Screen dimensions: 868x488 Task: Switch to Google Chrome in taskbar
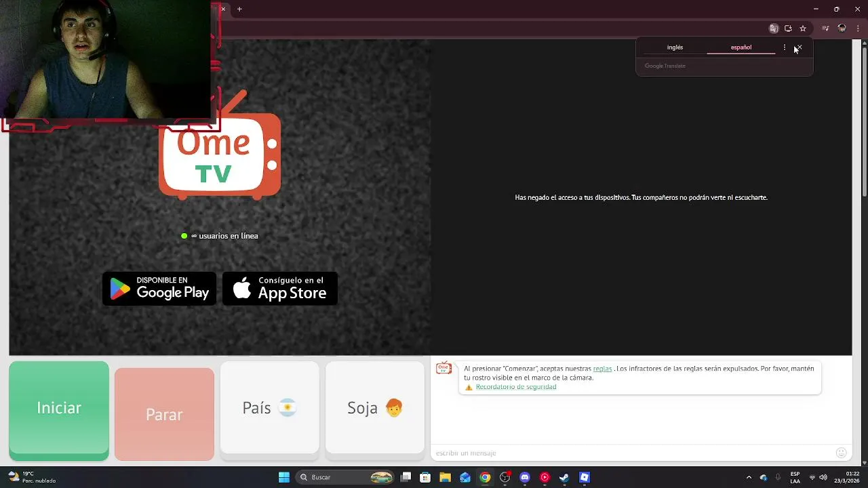click(485, 477)
